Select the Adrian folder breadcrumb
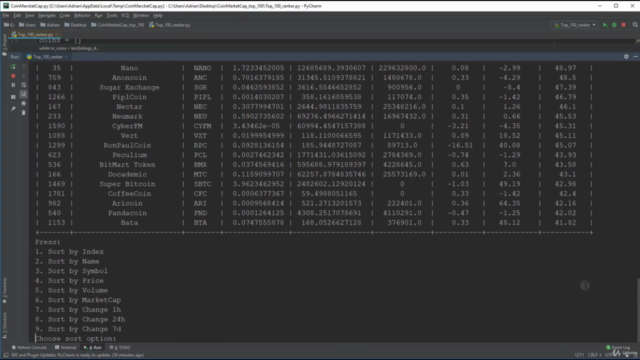The image size is (640, 360). pos(50,25)
